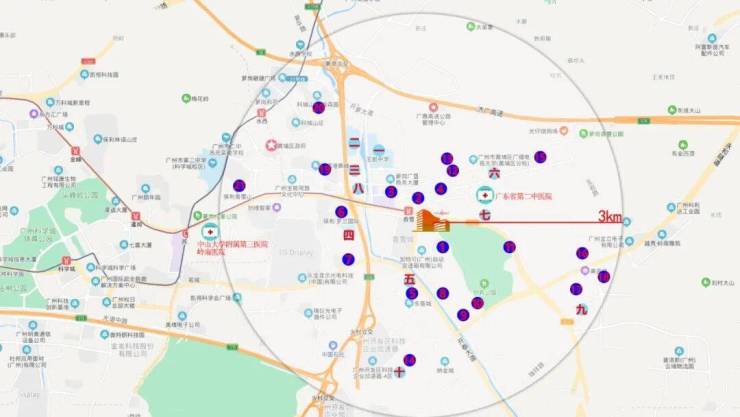Open the red marker labeled 六
The image size is (740, 417).
click(493, 173)
